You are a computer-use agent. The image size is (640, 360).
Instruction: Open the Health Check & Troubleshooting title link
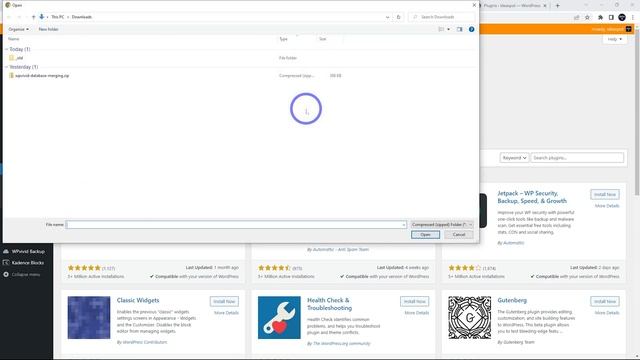point(329,304)
